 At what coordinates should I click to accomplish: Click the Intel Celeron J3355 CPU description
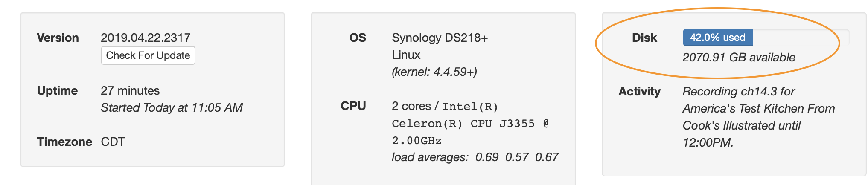pos(469,124)
